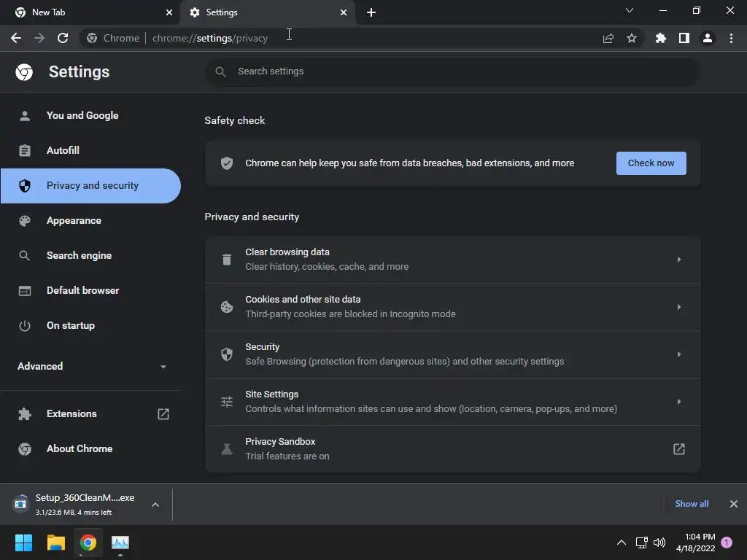The width and height of the screenshot is (747, 560).
Task: Click 'Trial features are on' text
Action: [287, 456]
